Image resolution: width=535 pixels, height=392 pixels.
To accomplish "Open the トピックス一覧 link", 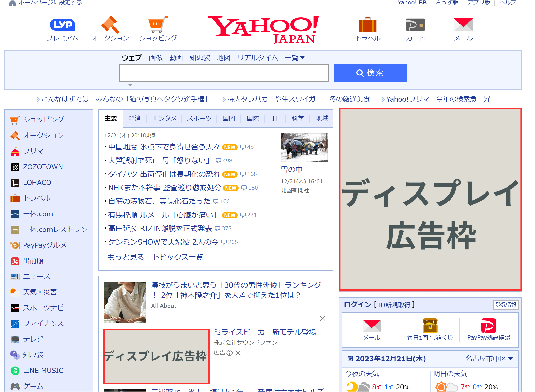I will pyautogui.click(x=178, y=257).
